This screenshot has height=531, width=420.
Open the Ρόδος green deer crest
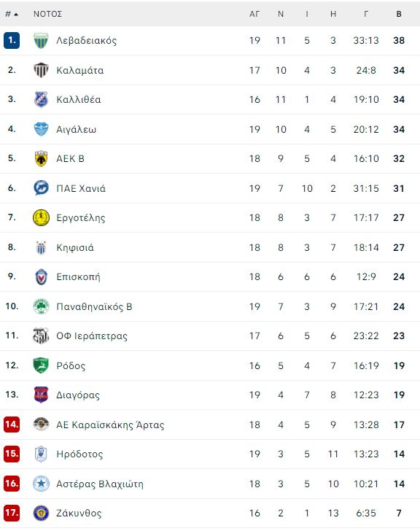(41, 365)
